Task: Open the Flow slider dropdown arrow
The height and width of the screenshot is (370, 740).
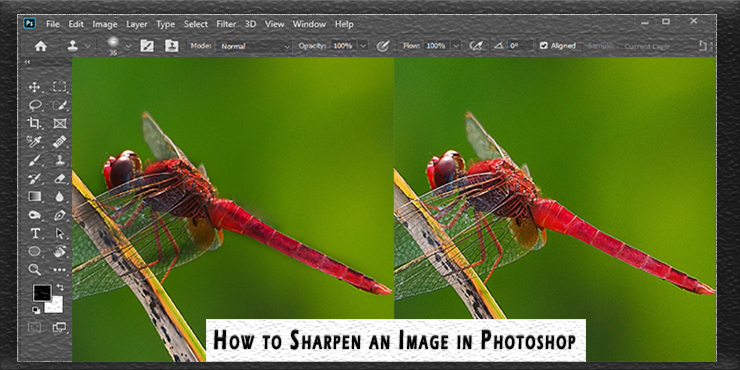Action: 455,46
